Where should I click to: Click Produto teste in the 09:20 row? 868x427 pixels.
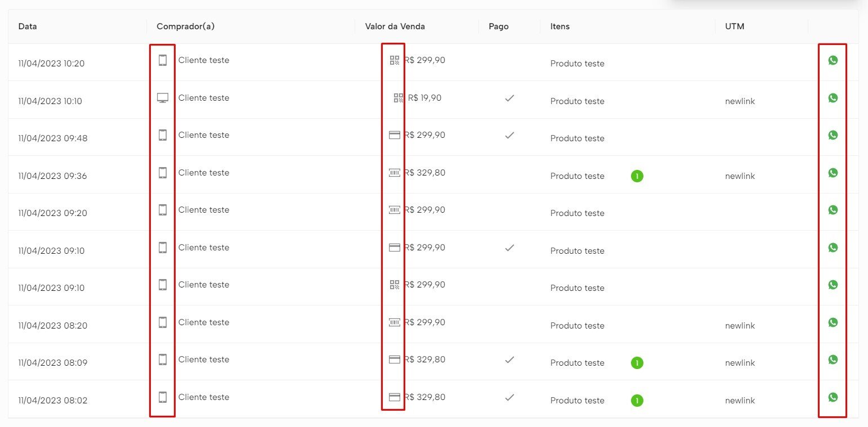(577, 213)
